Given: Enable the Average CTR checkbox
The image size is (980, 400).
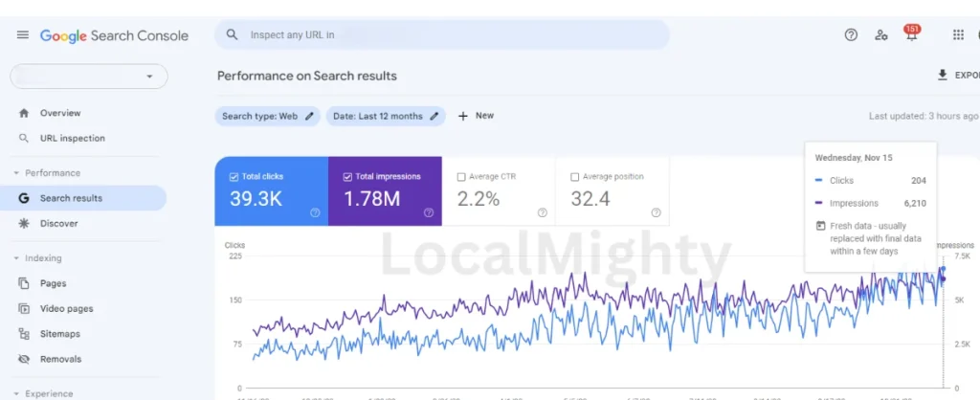Looking at the screenshot, I should coord(461,177).
